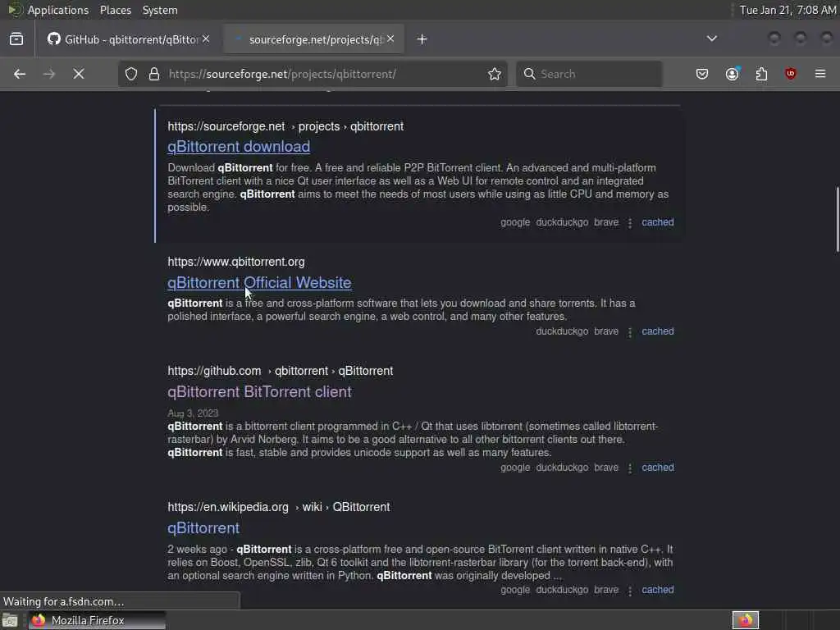The height and width of the screenshot is (630, 840).
Task: Open the extensions puzzle icon
Action: click(x=761, y=74)
